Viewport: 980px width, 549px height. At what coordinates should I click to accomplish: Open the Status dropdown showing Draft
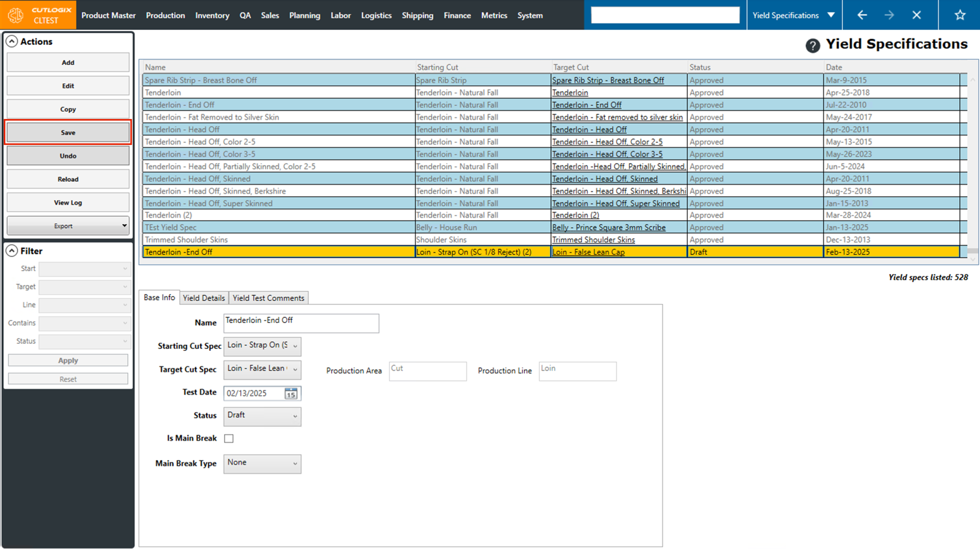pos(262,416)
